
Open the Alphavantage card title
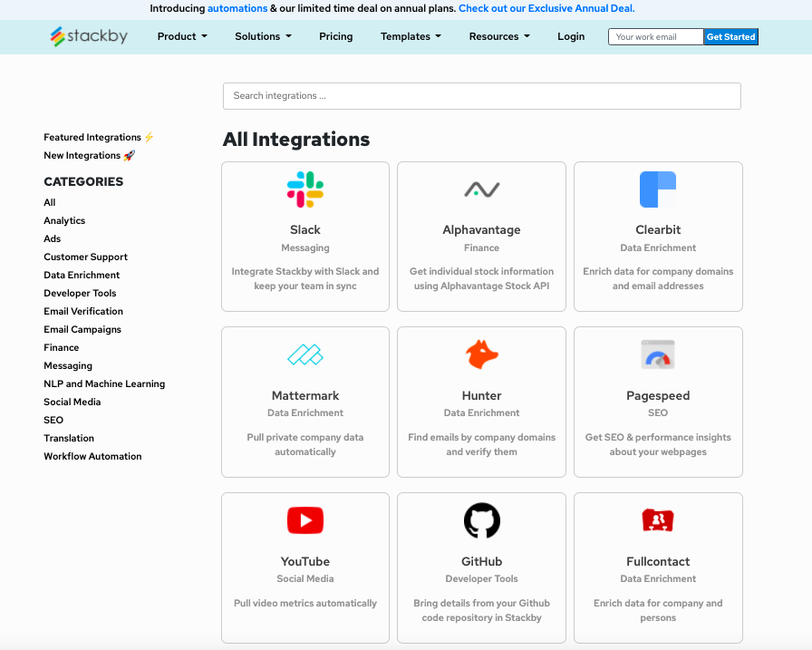(481, 230)
